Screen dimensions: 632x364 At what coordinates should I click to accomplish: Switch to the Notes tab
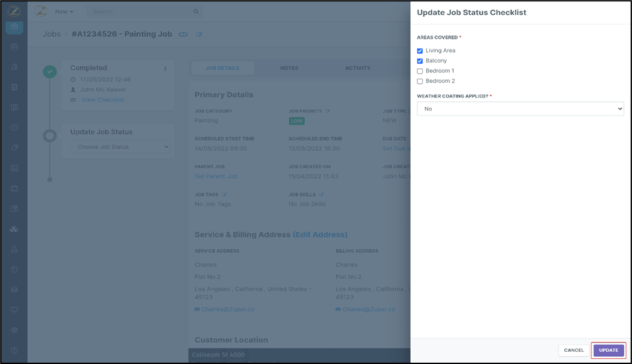(x=289, y=68)
